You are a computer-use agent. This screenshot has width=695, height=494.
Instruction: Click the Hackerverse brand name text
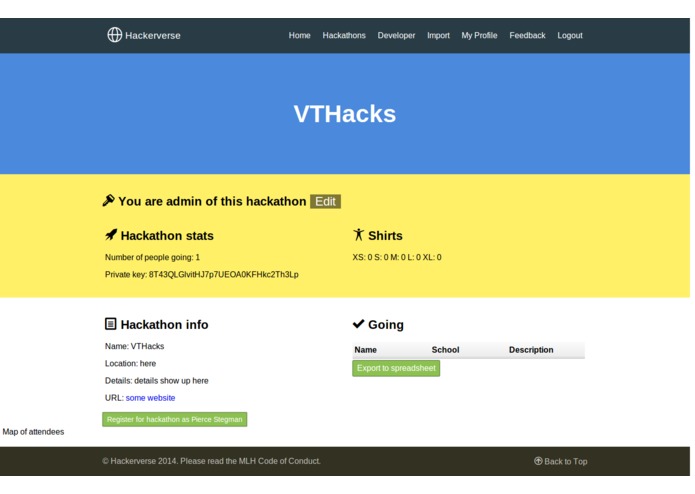click(x=152, y=35)
